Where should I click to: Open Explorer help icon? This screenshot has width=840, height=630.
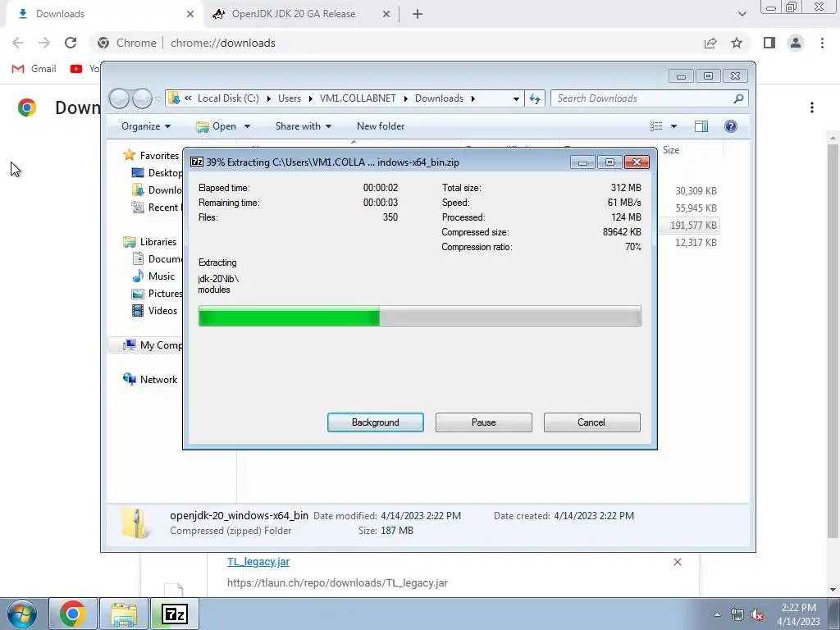pyautogui.click(x=730, y=126)
